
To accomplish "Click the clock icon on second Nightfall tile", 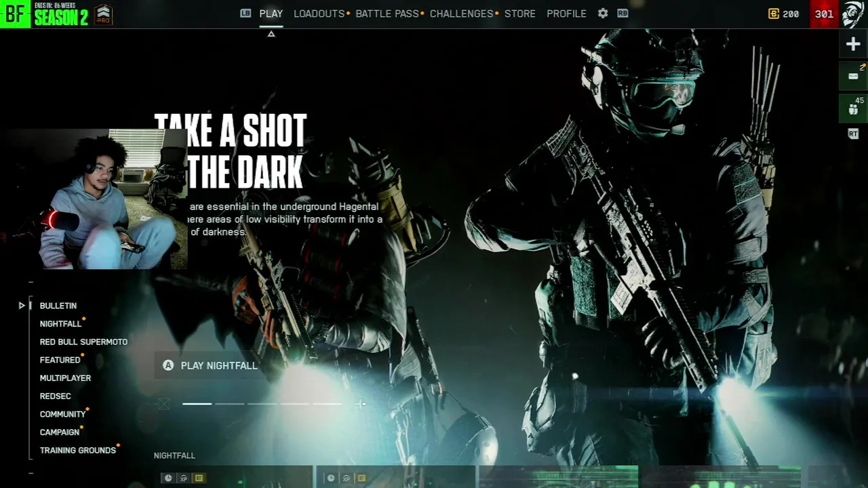I will tap(331, 478).
